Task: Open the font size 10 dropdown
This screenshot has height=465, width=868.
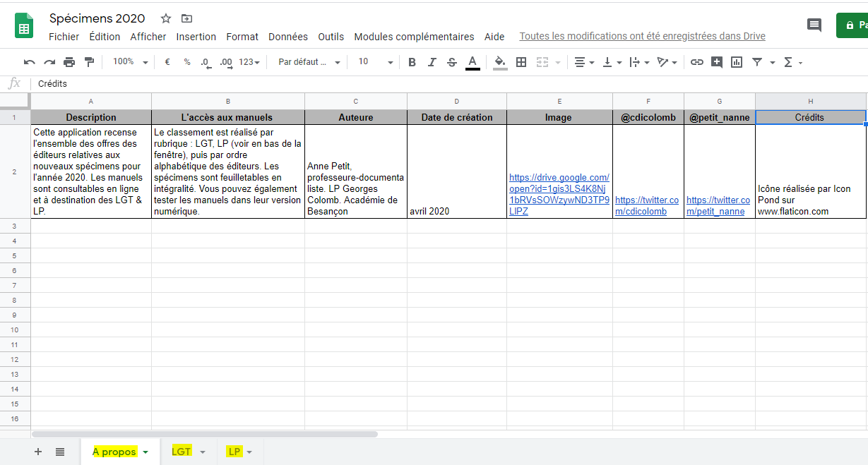Action: [375, 62]
